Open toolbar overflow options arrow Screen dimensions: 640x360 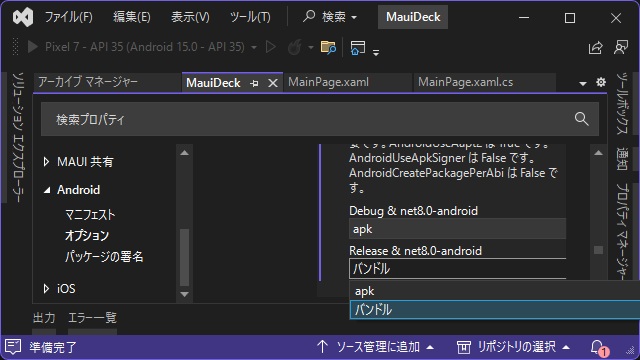[376, 52]
